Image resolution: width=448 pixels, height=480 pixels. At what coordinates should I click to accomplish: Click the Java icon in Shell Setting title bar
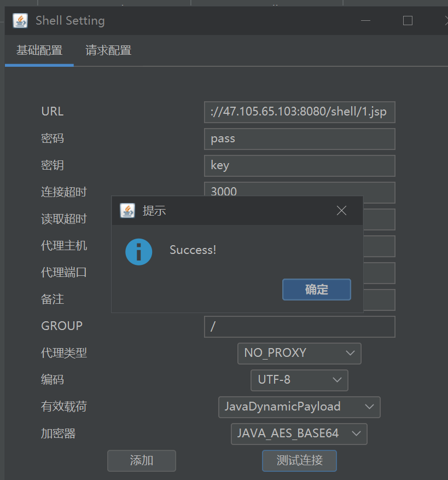point(20,20)
